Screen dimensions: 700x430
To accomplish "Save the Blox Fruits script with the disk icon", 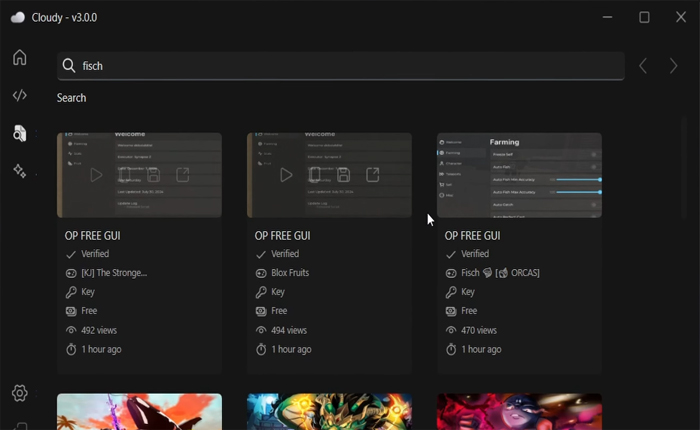I will 344,175.
